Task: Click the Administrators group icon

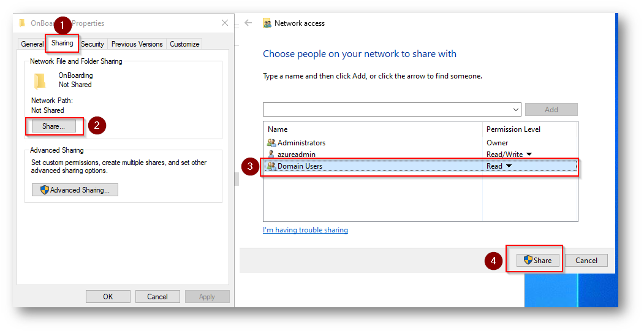Action: coord(271,143)
